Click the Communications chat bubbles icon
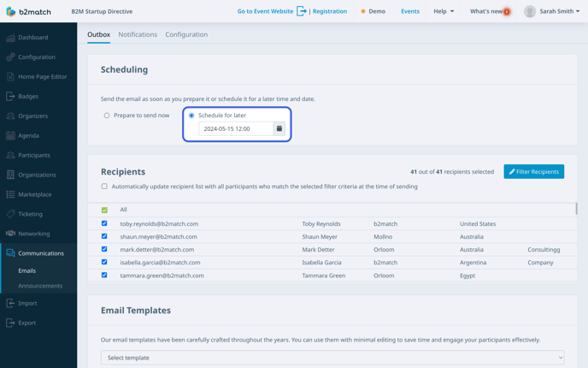 click(10, 253)
